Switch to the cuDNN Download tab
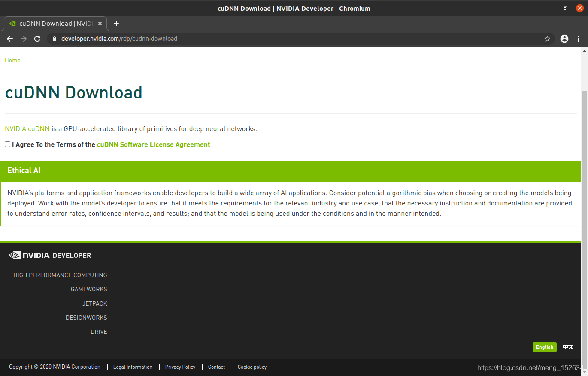 (56, 24)
